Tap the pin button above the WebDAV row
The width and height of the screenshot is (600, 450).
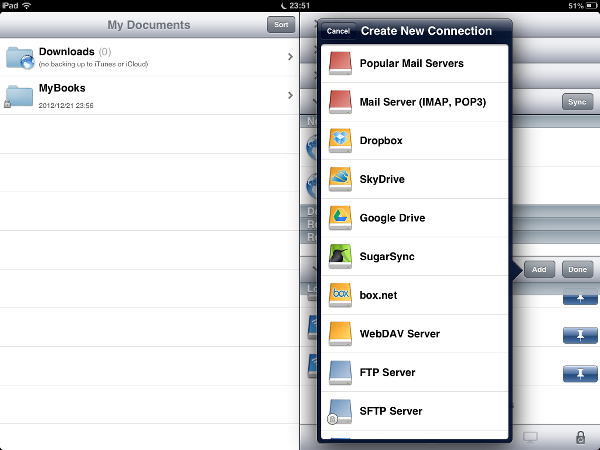point(580,298)
